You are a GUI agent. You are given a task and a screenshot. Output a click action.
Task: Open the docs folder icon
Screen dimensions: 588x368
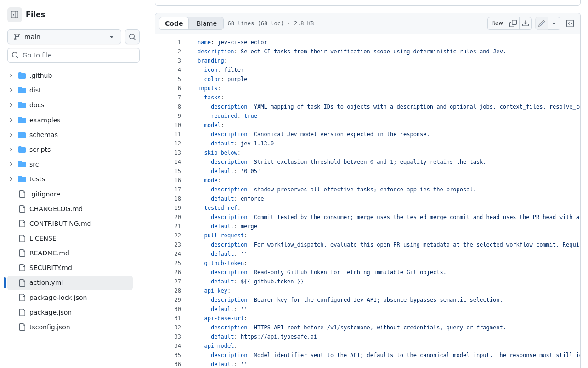pyautogui.click(x=22, y=105)
